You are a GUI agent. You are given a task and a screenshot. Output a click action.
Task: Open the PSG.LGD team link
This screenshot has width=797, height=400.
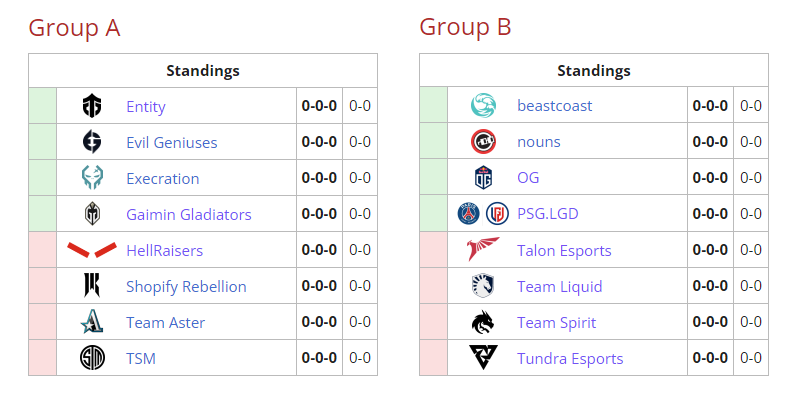point(547,214)
